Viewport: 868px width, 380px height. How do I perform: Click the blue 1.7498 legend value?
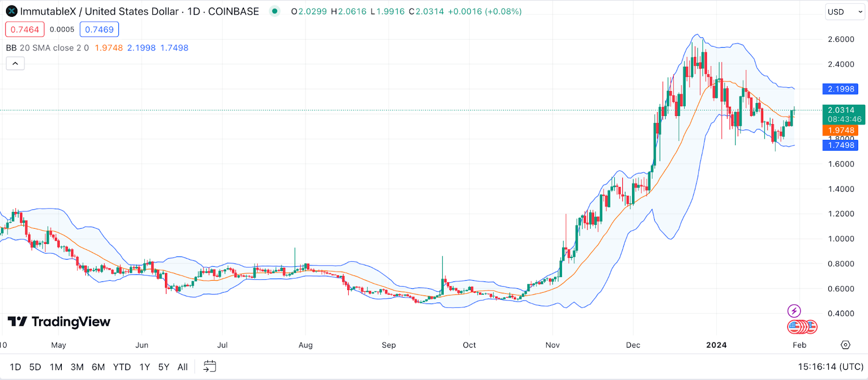pos(174,48)
